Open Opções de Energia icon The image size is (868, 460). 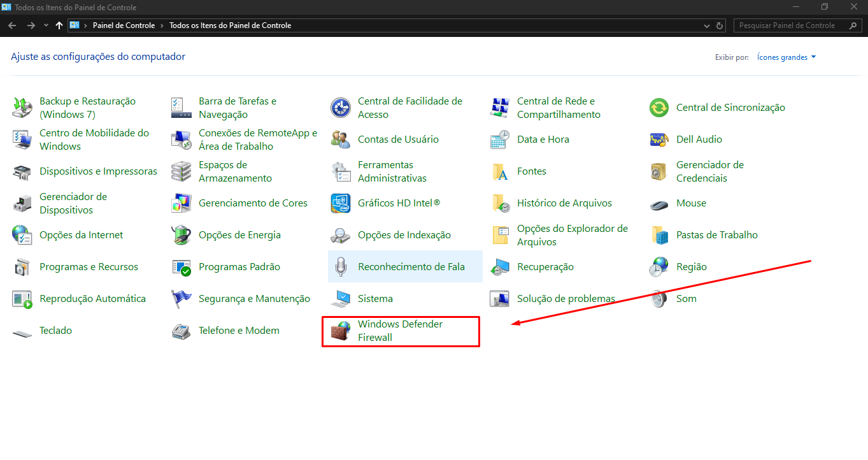click(x=181, y=235)
